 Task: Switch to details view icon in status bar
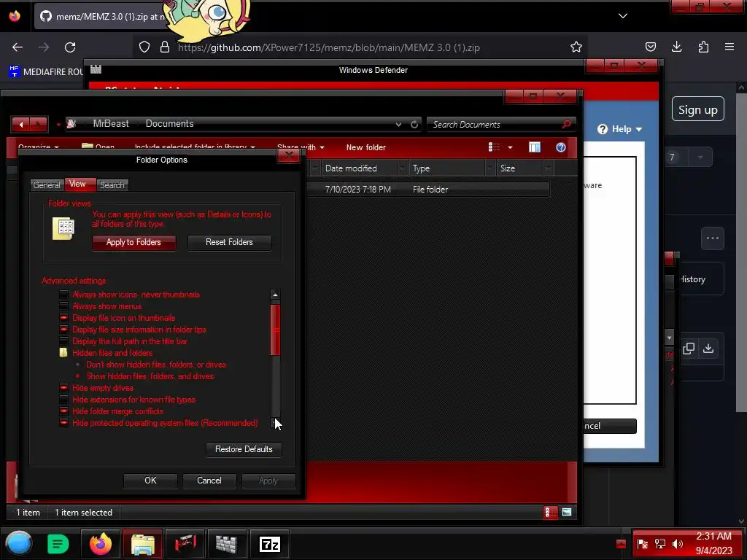pyautogui.click(x=550, y=513)
